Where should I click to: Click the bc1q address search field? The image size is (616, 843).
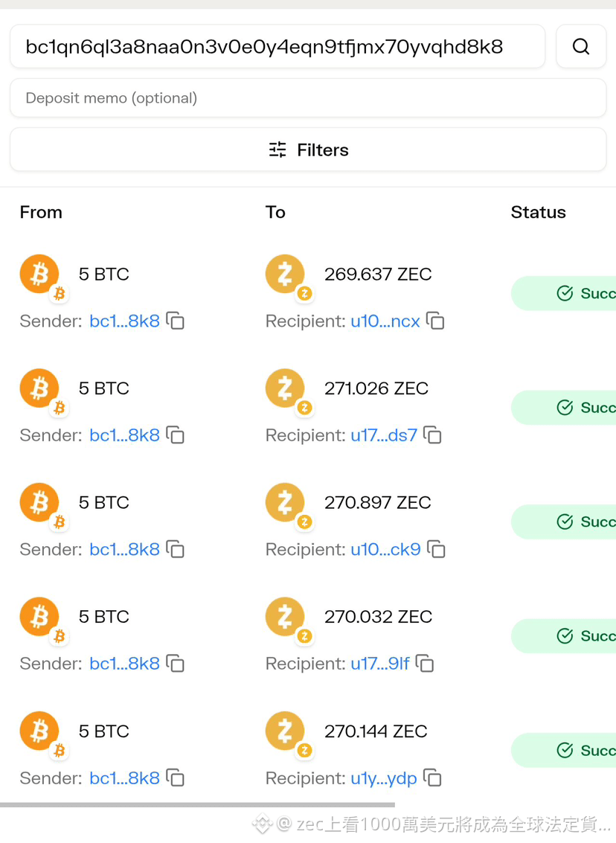coord(277,46)
